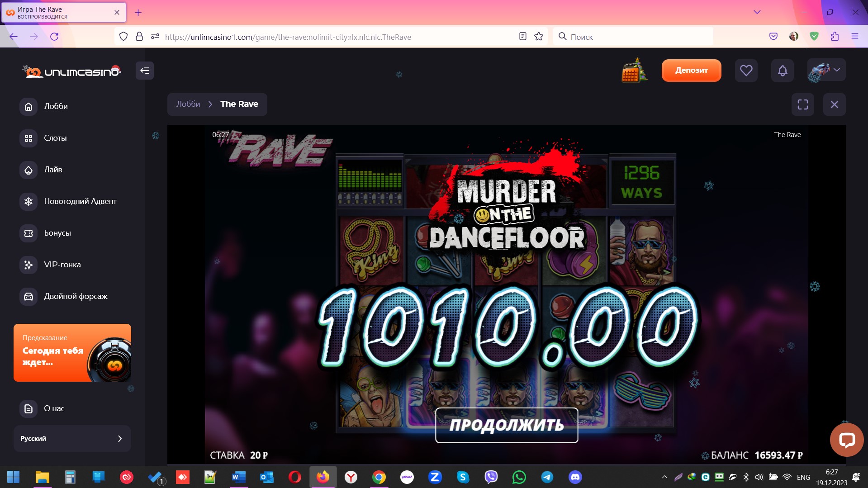Viewport: 868px width, 488px height.
Task: Open File Explorer from taskbar
Action: click(x=43, y=477)
